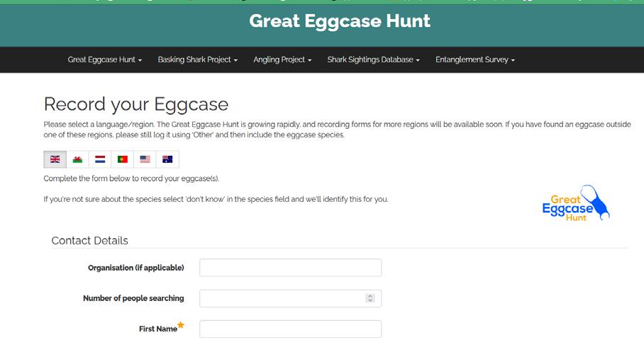The width and height of the screenshot is (644, 345).
Task: Select the Australia flag region
Action: pos(167,159)
